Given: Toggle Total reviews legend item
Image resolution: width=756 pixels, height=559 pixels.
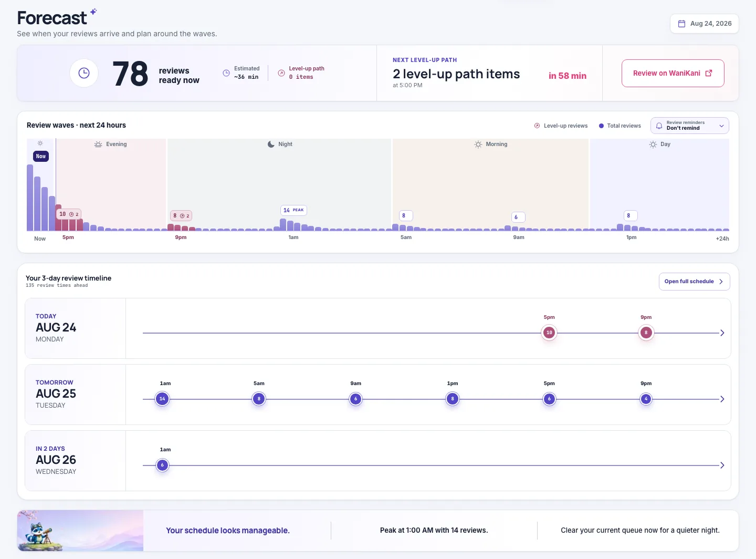Looking at the screenshot, I should point(619,126).
